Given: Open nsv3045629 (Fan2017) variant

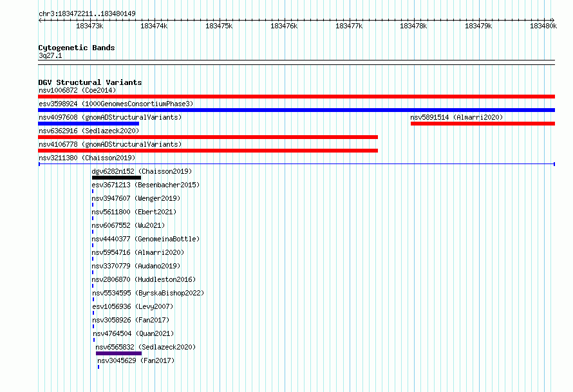Looking at the screenshot, I should pyautogui.click(x=136, y=360).
